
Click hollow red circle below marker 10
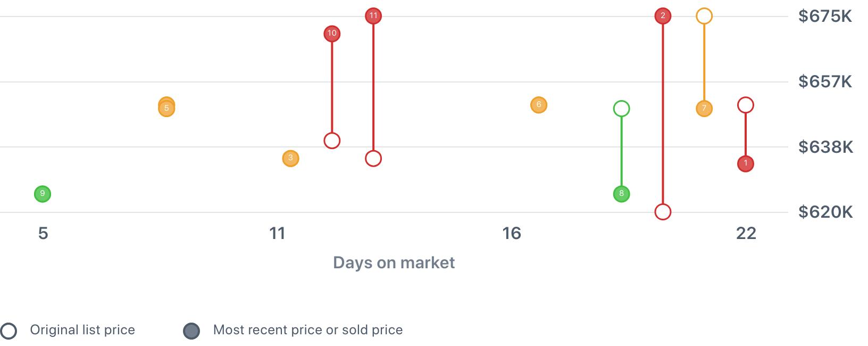click(332, 141)
